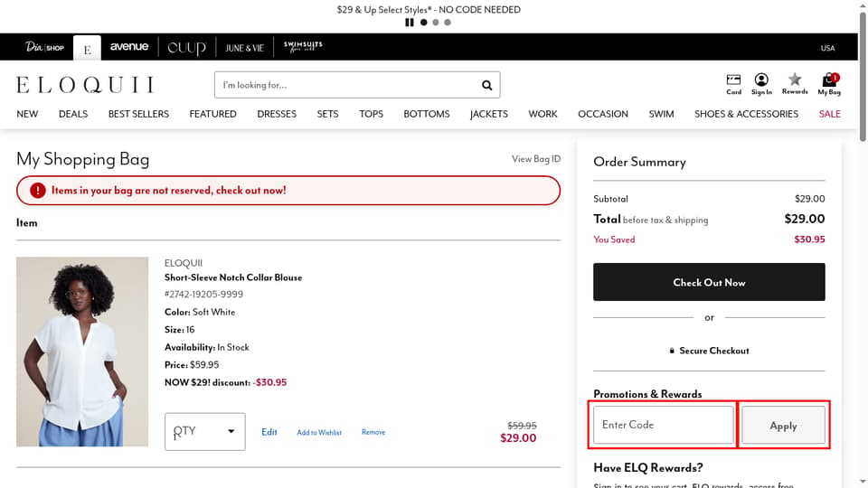This screenshot has width=868, height=488.
Task: Remove the blouse from the bag
Action: click(373, 432)
